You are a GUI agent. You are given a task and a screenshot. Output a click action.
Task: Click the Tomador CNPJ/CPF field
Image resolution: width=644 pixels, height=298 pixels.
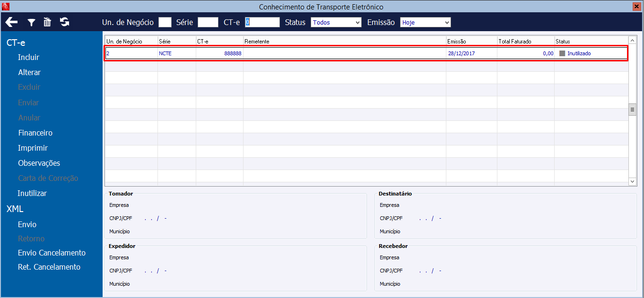click(156, 218)
